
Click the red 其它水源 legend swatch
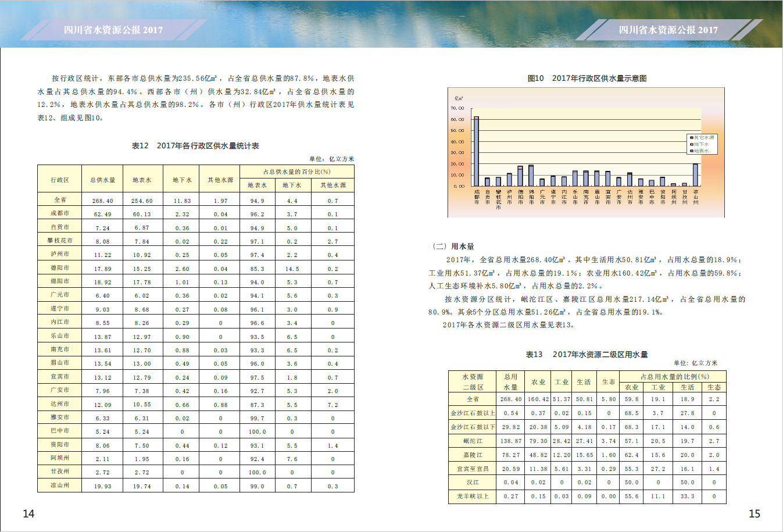[691, 138]
